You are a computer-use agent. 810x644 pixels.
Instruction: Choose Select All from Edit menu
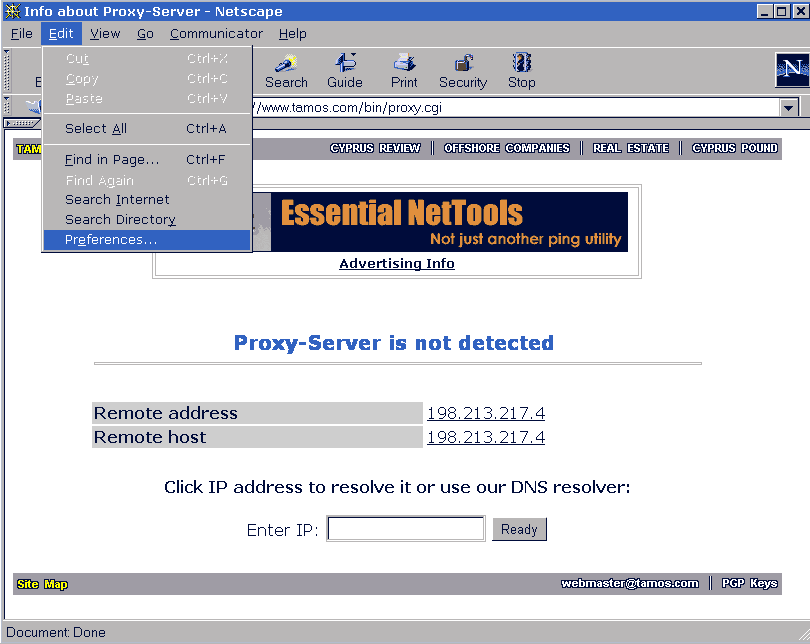point(147,129)
